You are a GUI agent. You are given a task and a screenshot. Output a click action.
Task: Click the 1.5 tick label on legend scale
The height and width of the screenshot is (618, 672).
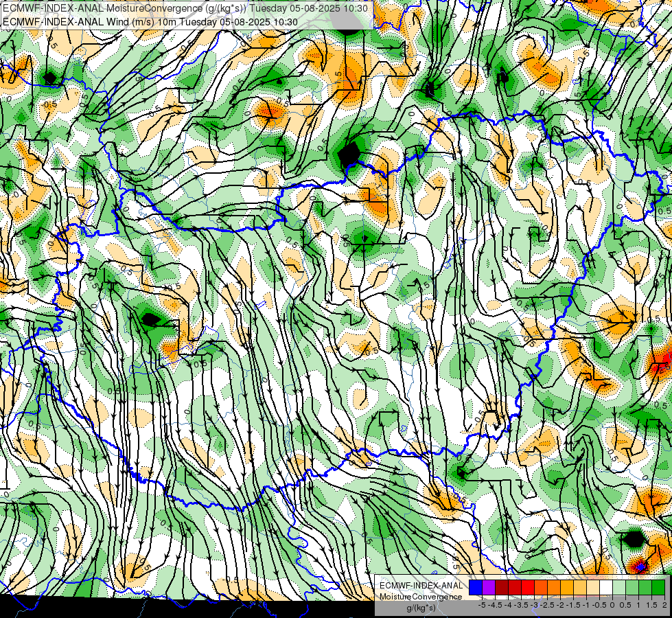point(652,605)
